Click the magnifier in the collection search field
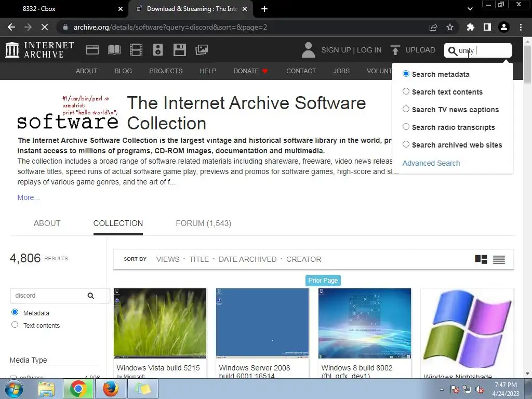Image resolution: width=532 pixels, height=399 pixels. tap(90, 296)
